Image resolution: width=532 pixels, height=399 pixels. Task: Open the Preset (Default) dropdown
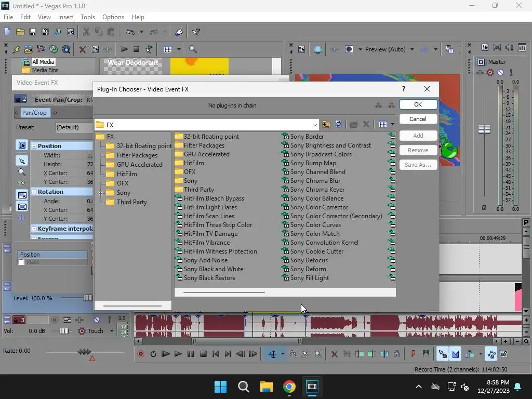tap(74, 127)
